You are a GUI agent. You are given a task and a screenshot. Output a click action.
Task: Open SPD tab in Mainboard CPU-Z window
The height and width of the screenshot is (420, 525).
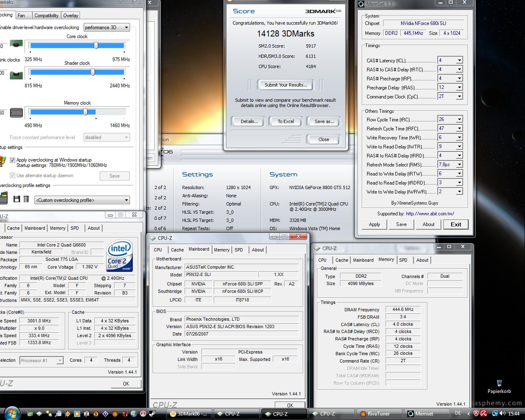tap(239, 250)
